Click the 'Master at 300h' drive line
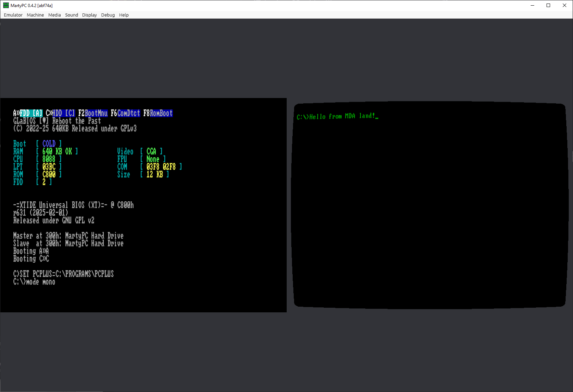 pos(68,235)
